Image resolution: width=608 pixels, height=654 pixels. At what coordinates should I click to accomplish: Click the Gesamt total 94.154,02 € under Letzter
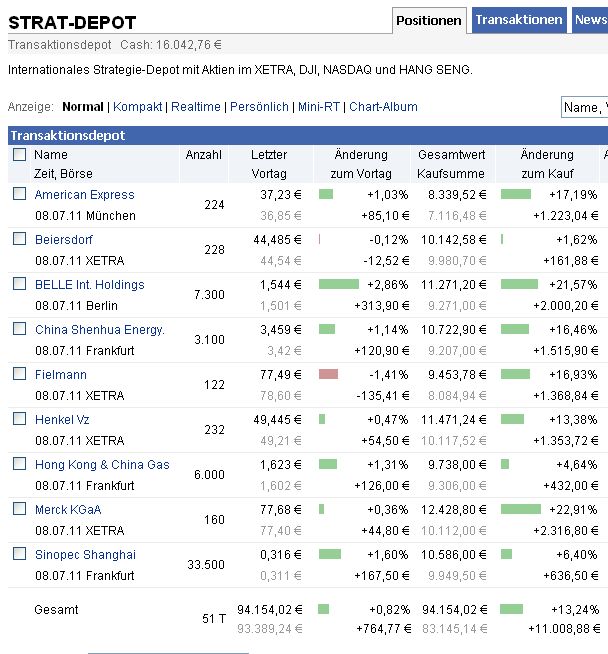[270, 610]
